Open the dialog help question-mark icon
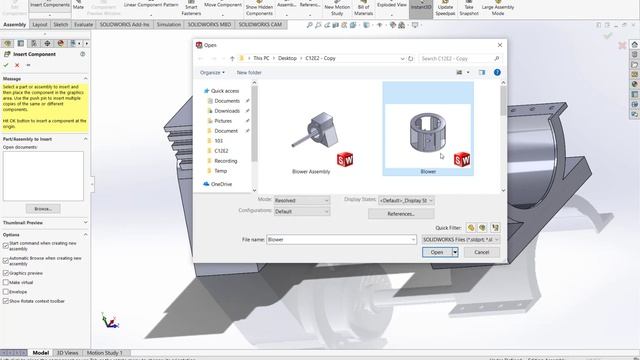This screenshot has width=640, height=360. [x=497, y=72]
